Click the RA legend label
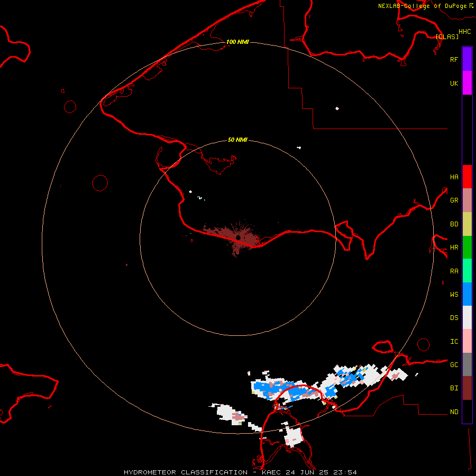The width and height of the screenshot is (476, 476). (x=454, y=271)
